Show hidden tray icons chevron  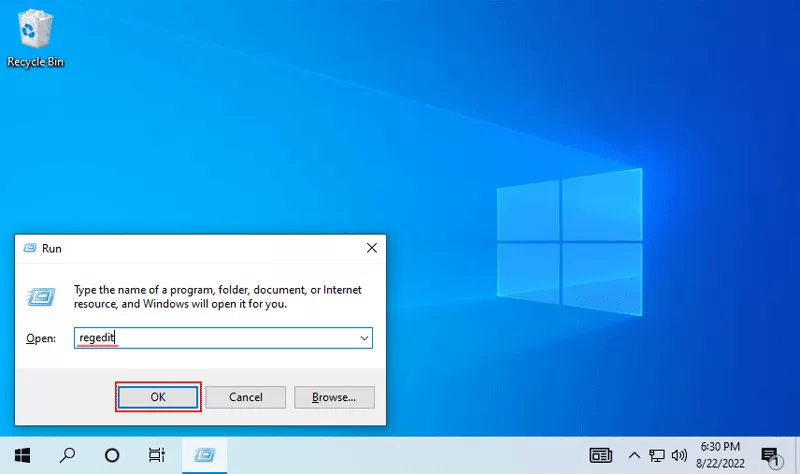click(634, 455)
